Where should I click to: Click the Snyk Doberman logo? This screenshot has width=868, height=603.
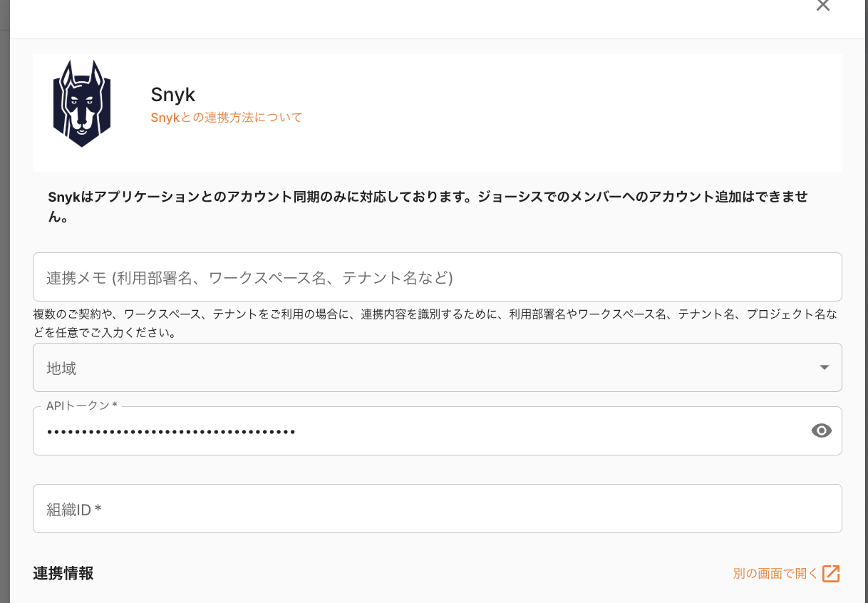[x=82, y=104]
